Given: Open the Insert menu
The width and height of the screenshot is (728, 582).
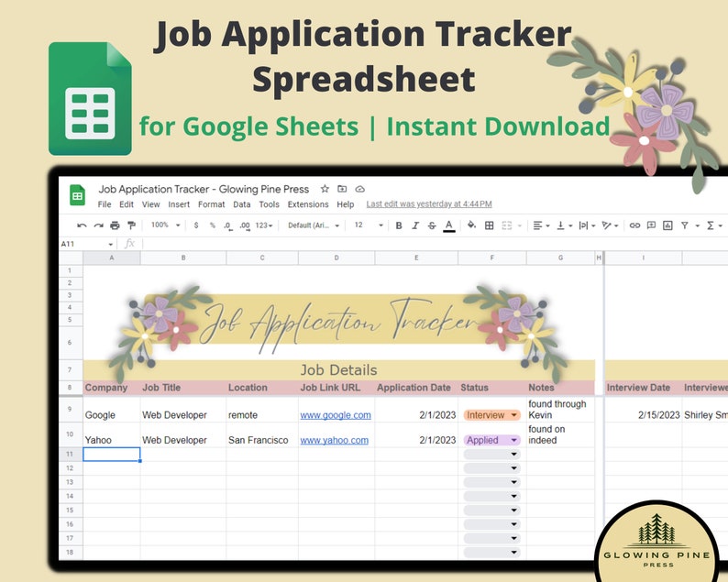Looking at the screenshot, I should pyautogui.click(x=179, y=204).
